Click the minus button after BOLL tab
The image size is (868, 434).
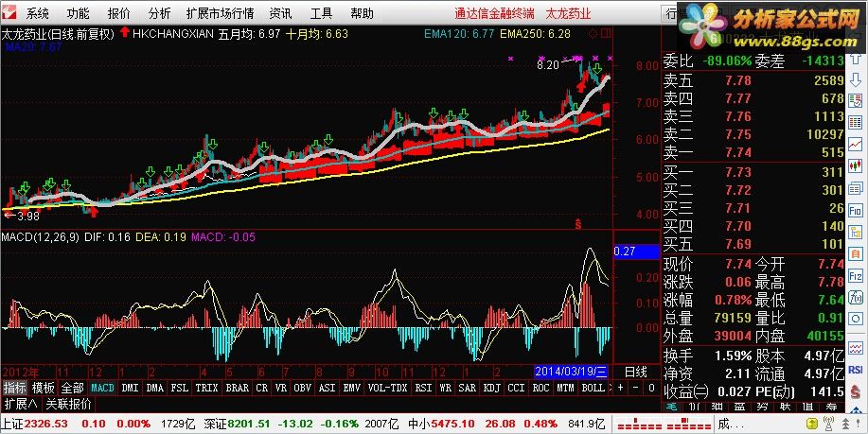tap(635, 388)
